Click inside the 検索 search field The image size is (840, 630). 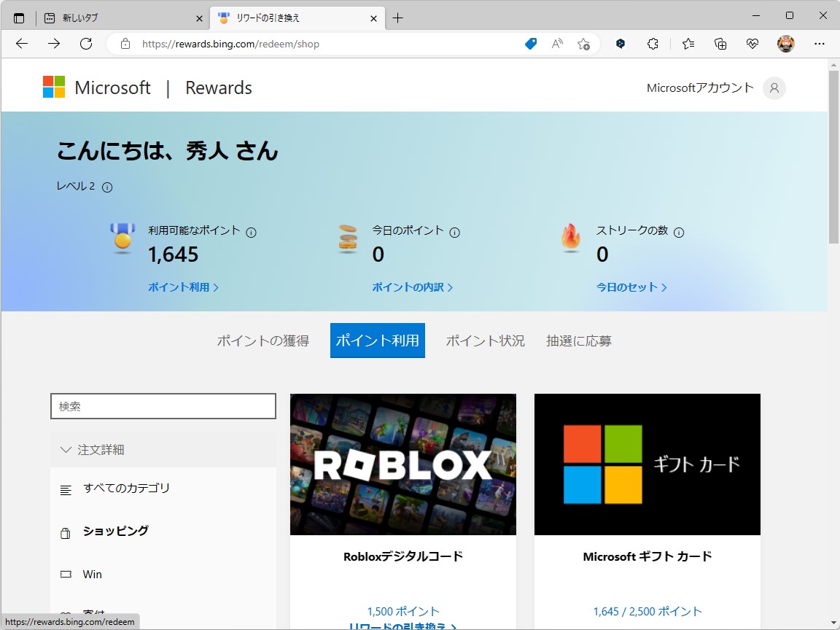pyautogui.click(x=163, y=406)
